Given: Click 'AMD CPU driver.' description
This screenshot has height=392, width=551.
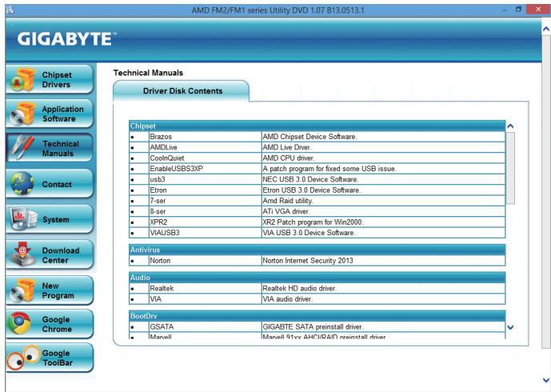Looking at the screenshot, I should 289,158.
